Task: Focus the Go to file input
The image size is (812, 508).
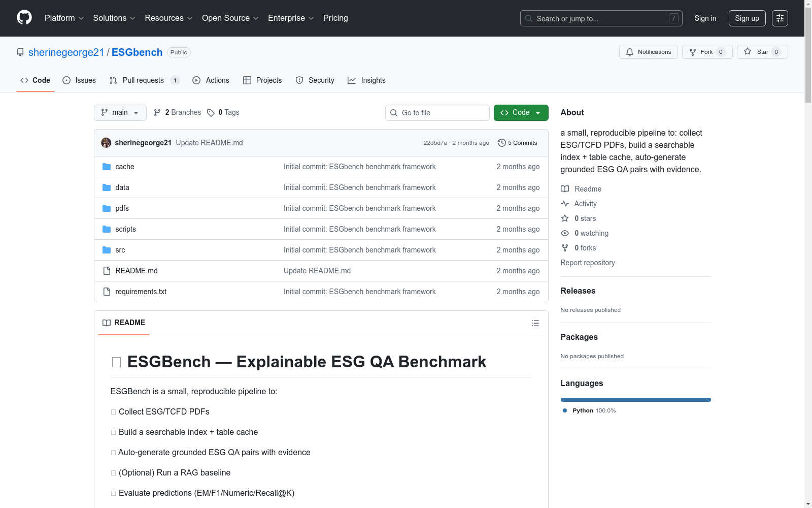Action: [437, 113]
